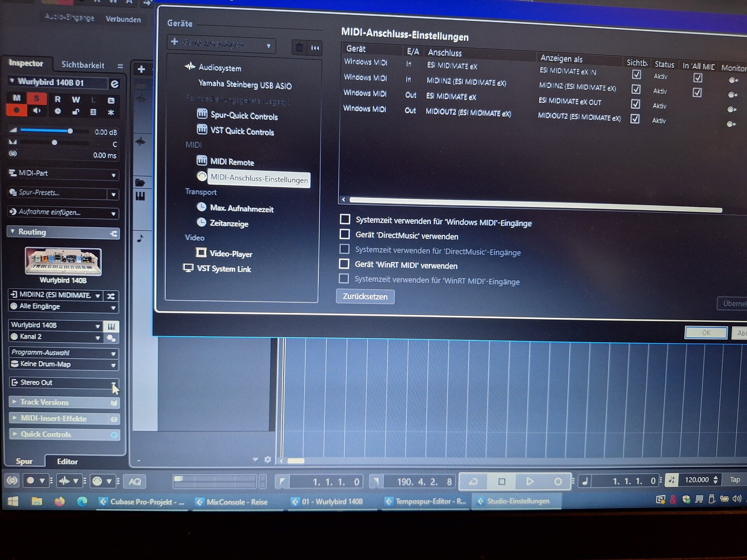This screenshot has width=747, height=560.
Task: Click the delete device trash icon
Action: 299,48
